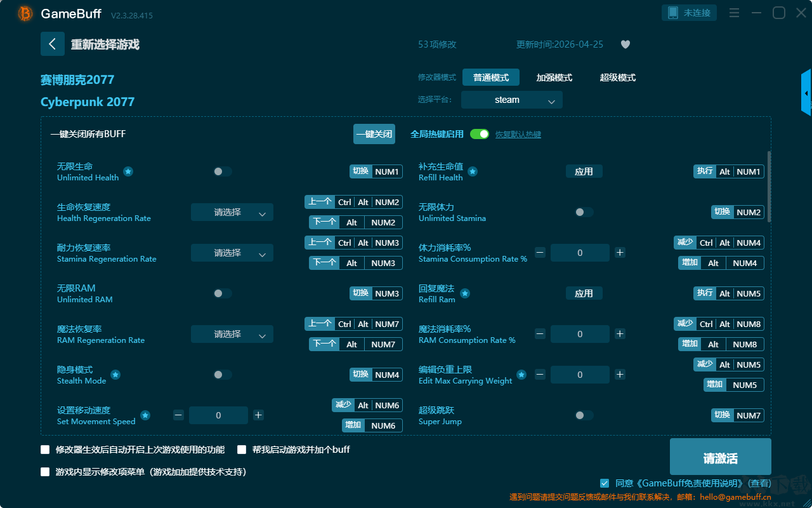Click star icon beside Edit Max Carrying Weight
This screenshot has width=812, height=508.
click(x=521, y=375)
